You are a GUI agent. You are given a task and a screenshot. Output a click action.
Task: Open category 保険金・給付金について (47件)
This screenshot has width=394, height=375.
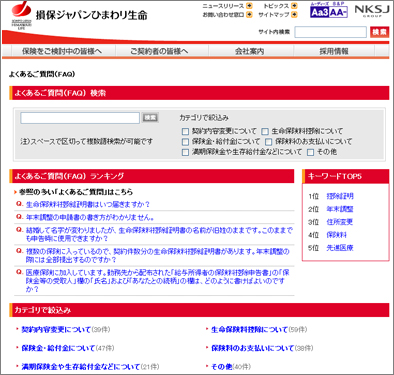(58, 348)
